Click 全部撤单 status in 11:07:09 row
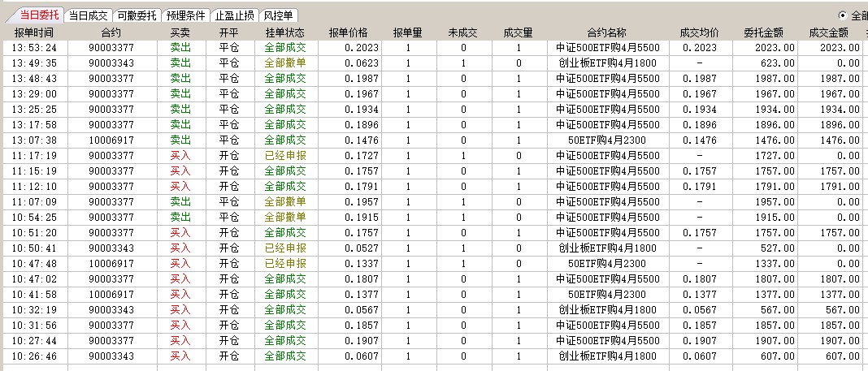 point(284,202)
